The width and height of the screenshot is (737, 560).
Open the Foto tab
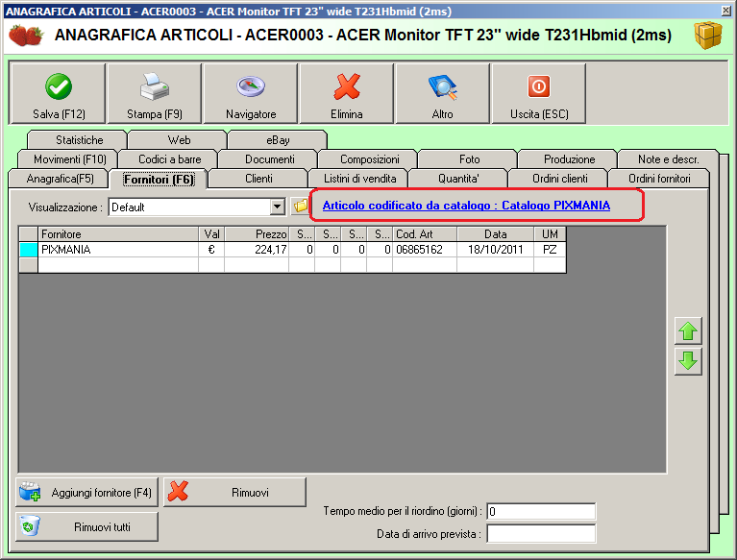469,159
